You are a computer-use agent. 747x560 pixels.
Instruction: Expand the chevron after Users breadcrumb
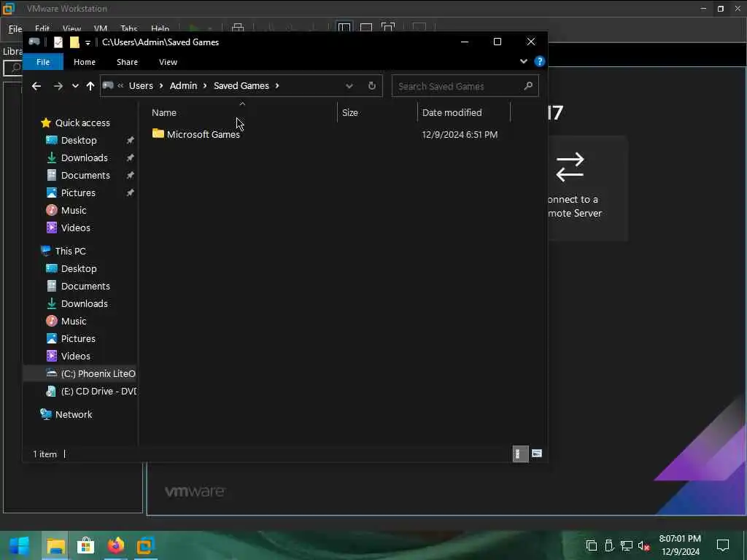[x=161, y=86]
